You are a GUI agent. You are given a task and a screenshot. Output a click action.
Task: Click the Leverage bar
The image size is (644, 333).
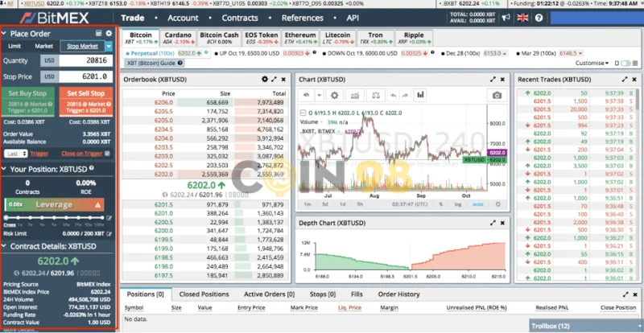coord(54,204)
